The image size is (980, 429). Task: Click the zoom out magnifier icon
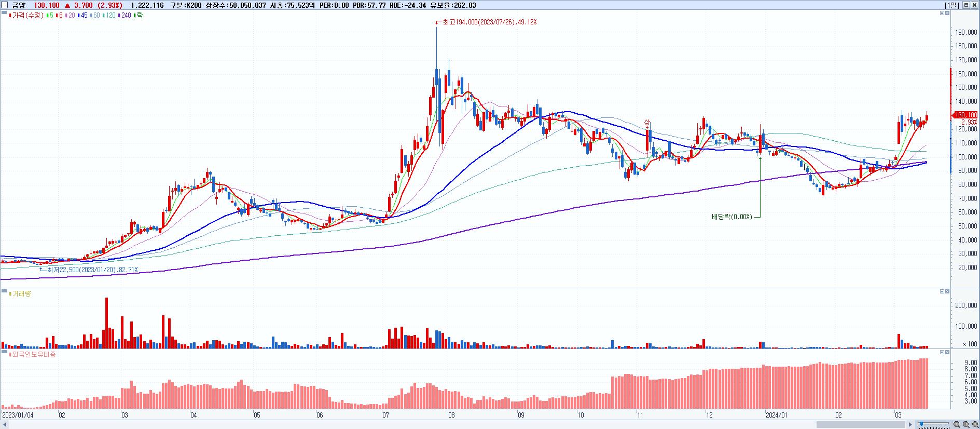click(957, 424)
